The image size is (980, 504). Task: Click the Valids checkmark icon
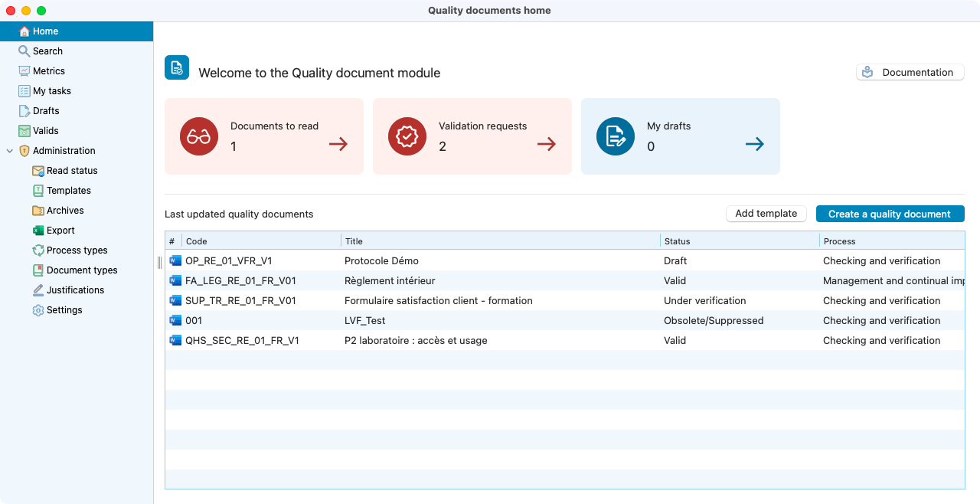coord(24,131)
